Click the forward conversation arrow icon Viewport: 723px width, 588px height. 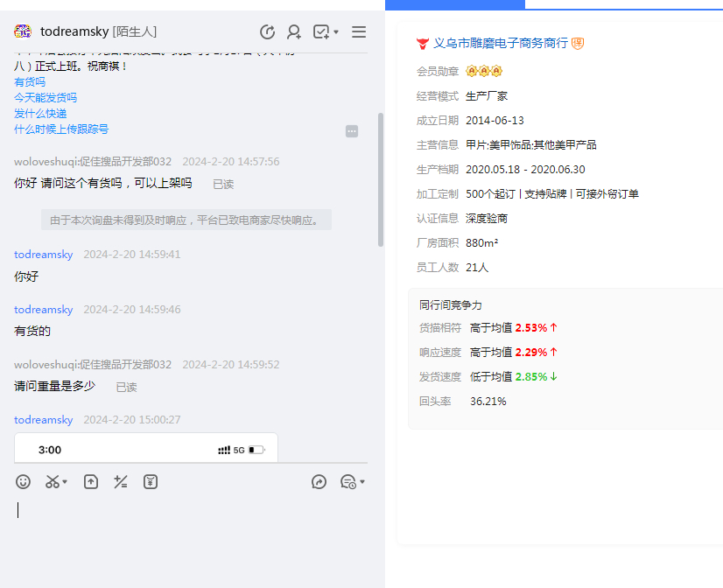coord(319,481)
